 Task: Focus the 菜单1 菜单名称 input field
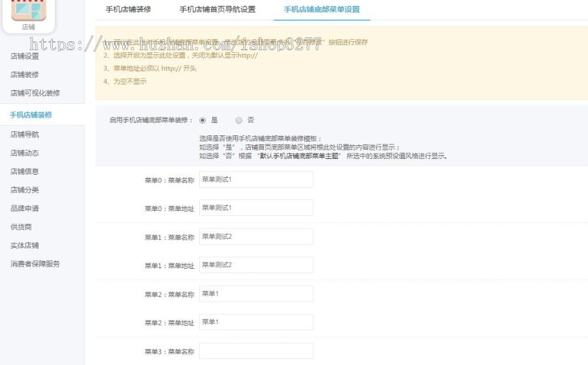click(x=256, y=237)
